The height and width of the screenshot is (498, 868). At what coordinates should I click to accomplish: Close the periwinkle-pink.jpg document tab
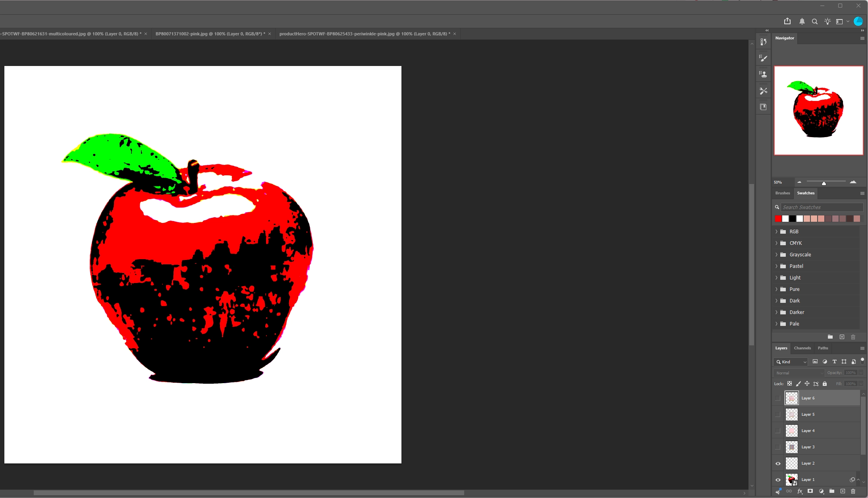[x=455, y=34]
